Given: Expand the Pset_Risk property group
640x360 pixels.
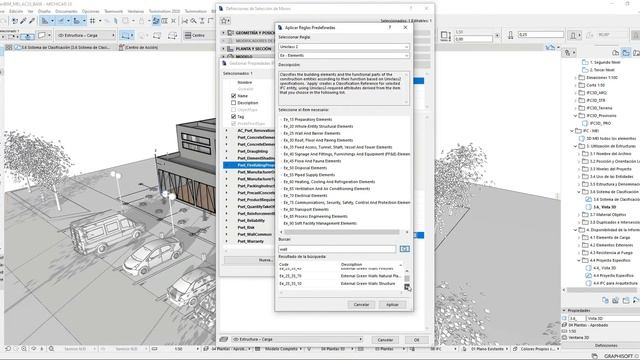Looking at the screenshot, I should click(x=227, y=227).
